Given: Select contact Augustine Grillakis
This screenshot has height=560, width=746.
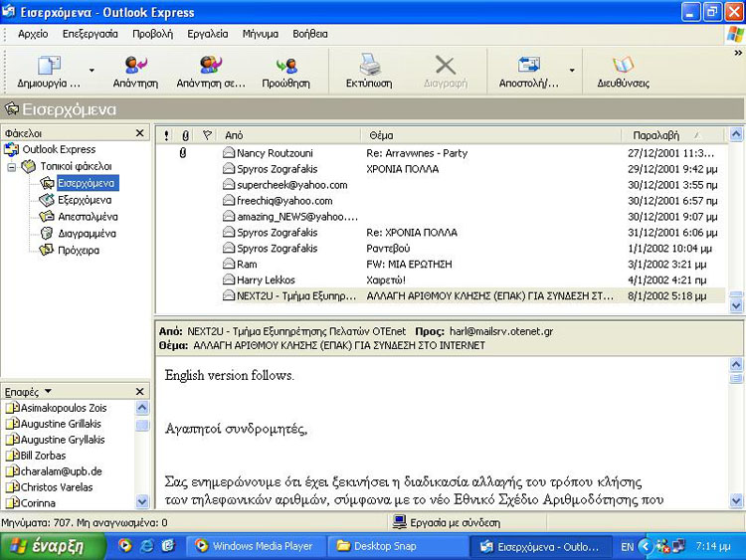Looking at the screenshot, I should click(54, 424).
